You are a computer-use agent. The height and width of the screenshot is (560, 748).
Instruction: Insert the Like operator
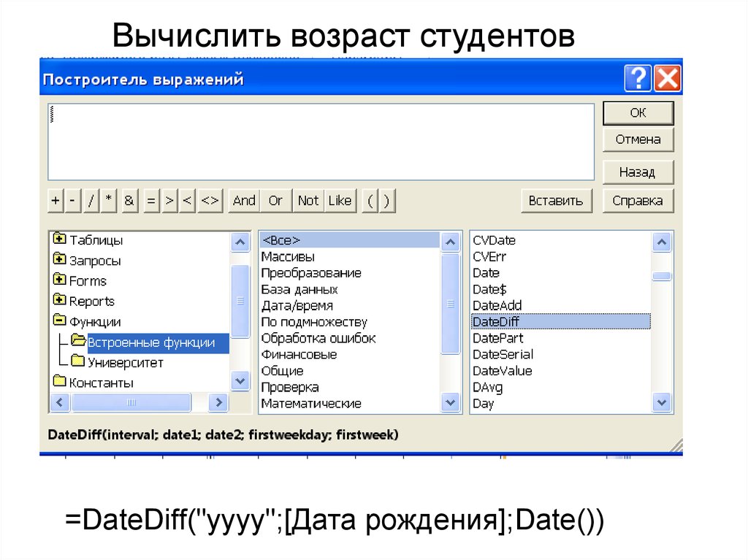(340, 201)
